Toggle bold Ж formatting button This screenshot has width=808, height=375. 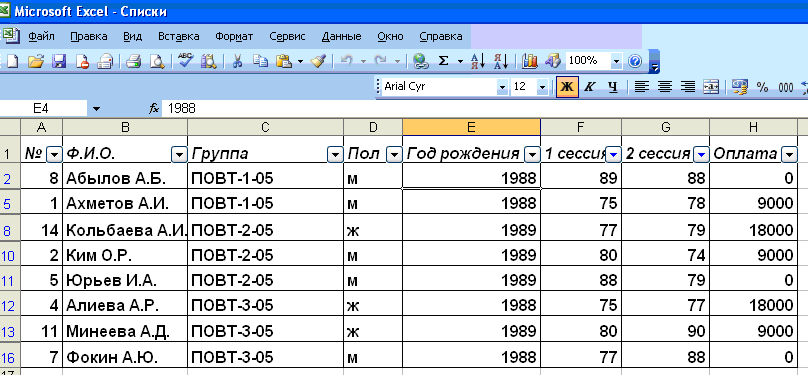point(566,87)
